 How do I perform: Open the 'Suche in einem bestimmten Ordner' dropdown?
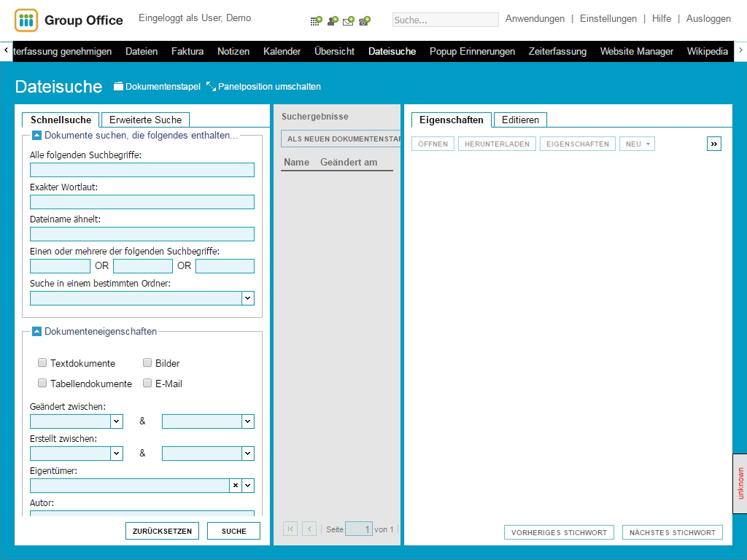click(x=248, y=298)
